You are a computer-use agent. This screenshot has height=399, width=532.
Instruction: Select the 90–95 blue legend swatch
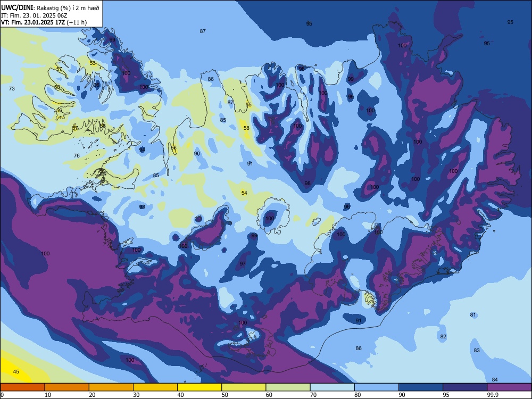(421, 387)
